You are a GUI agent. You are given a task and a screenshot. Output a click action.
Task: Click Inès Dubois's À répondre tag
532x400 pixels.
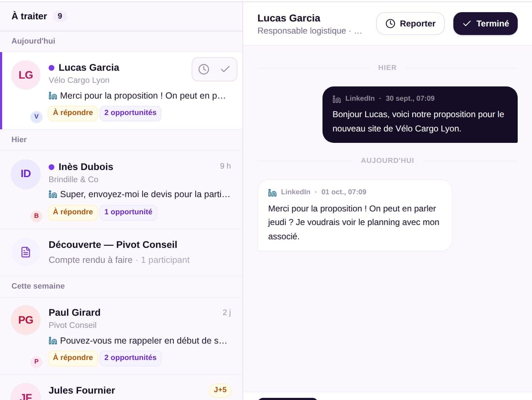73,212
